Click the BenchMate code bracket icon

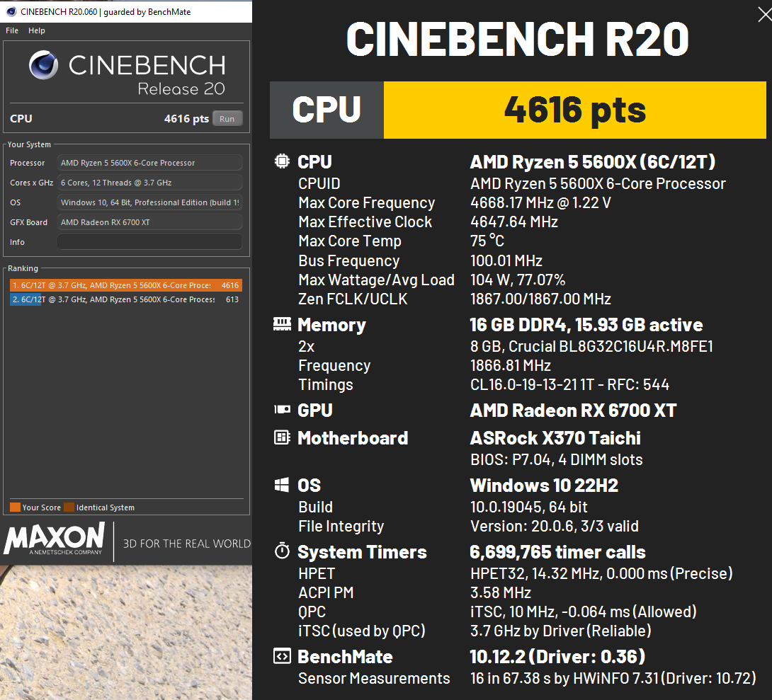click(x=282, y=655)
